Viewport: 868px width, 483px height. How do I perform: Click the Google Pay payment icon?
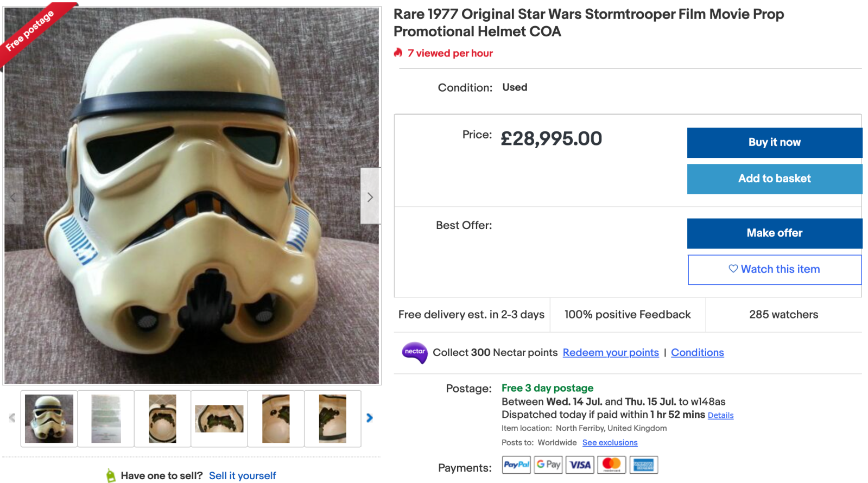pyautogui.click(x=548, y=465)
